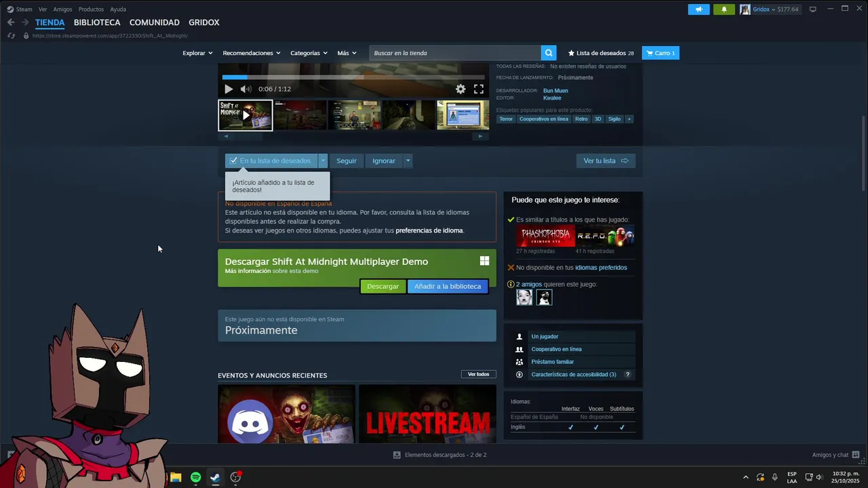Screen dimensions: 868x488
Task: Open Spotify from the taskbar
Action: pyautogui.click(x=195, y=477)
